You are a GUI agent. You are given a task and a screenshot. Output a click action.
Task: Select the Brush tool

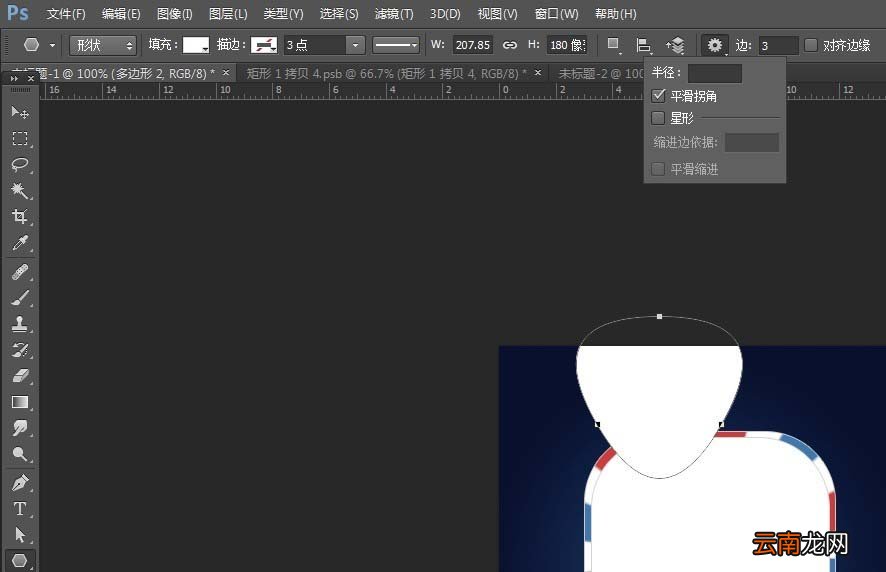20,298
